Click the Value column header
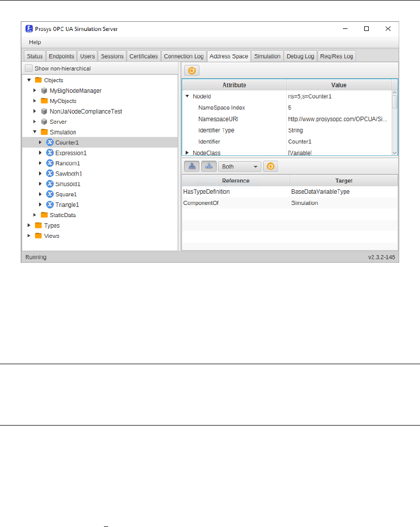The width and height of the screenshot is (420, 527). (x=339, y=85)
